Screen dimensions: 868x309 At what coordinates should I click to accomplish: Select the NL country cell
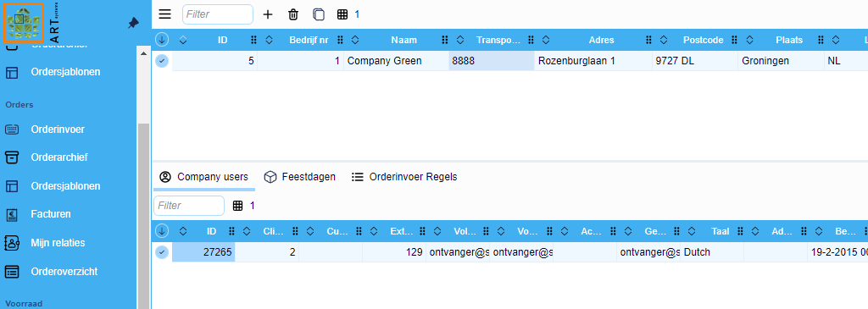pos(846,61)
